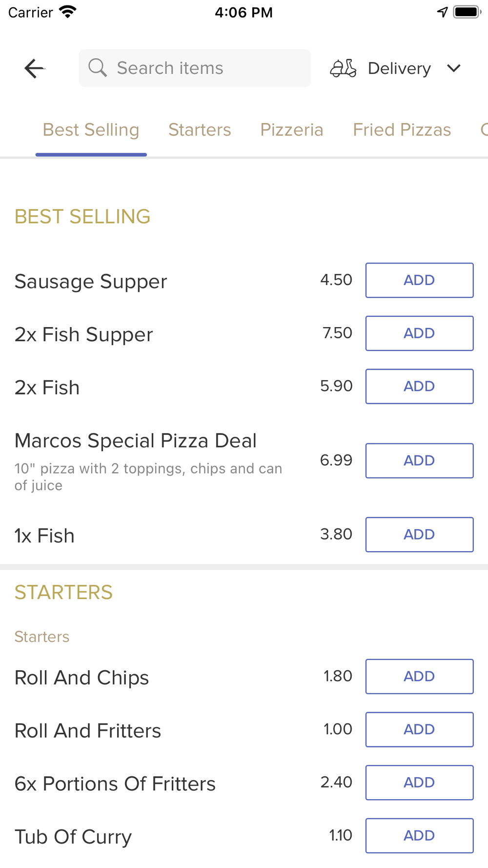Add Sausage Supper to the order
Screen dimensions: 488x868
coord(419,280)
